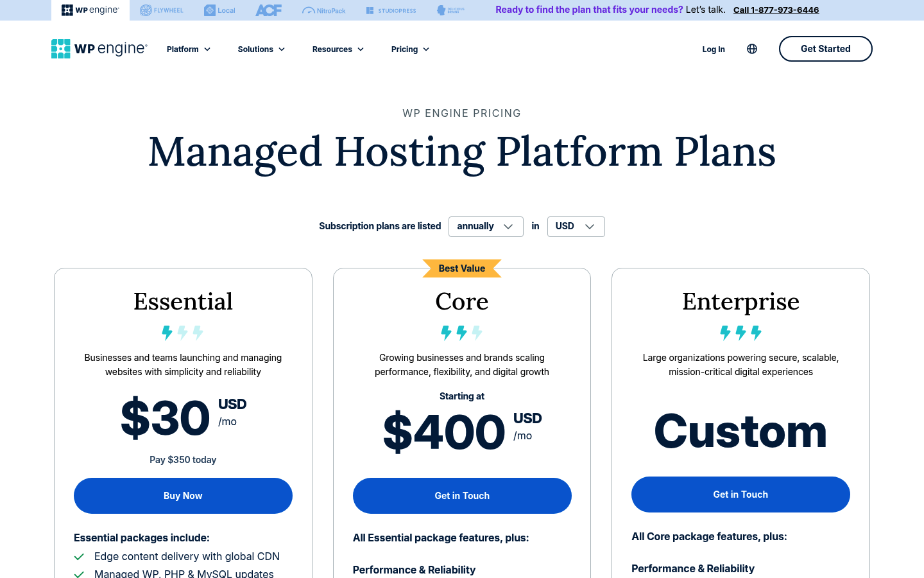Click the $400 Core price

click(x=444, y=432)
